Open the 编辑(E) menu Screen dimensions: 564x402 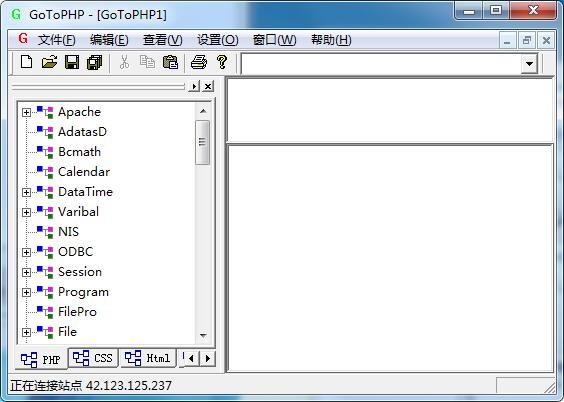tap(109, 40)
